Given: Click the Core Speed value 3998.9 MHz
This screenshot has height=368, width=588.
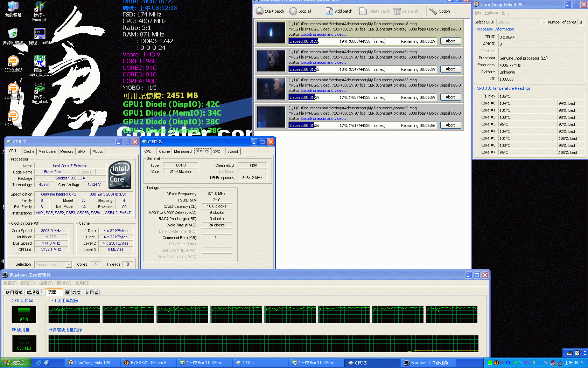Looking at the screenshot, I should pyautogui.click(x=51, y=231).
